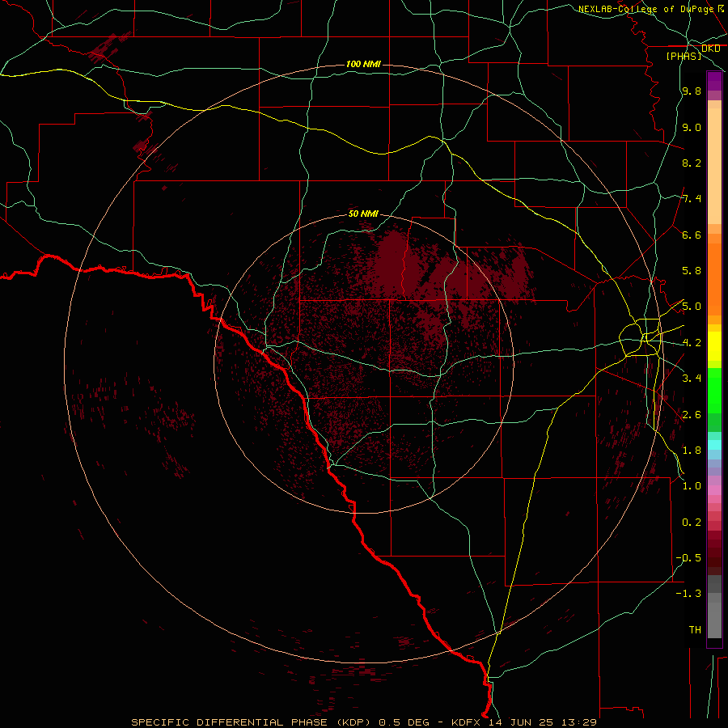This screenshot has width=728, height=728.
Task: Click the "50 NMI" range ring label
Action: [x=363, y=214]
